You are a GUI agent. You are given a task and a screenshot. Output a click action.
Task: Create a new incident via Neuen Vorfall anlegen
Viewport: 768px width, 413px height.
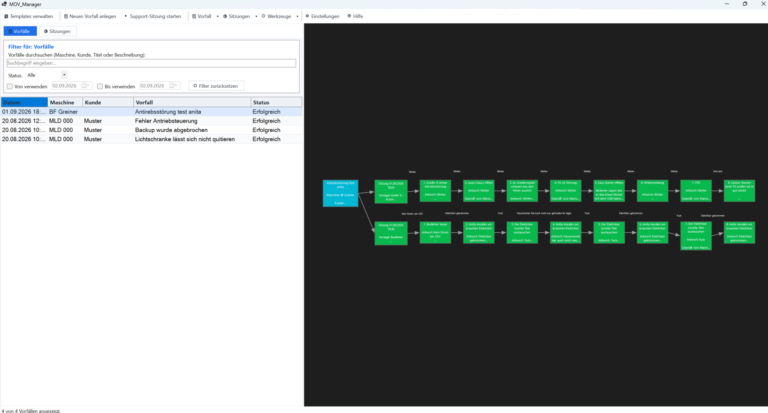click(x=90, y=16)
